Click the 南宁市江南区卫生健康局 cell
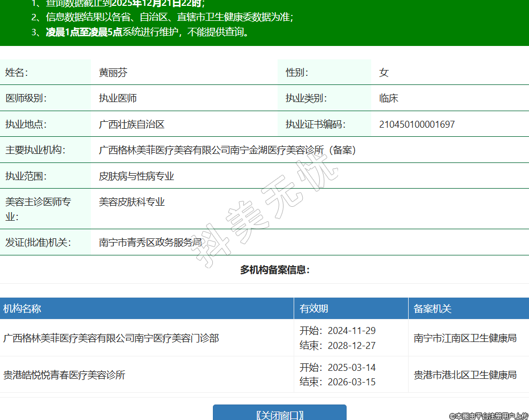Screen dimensions: 529x420 click(x=465, y=338)
